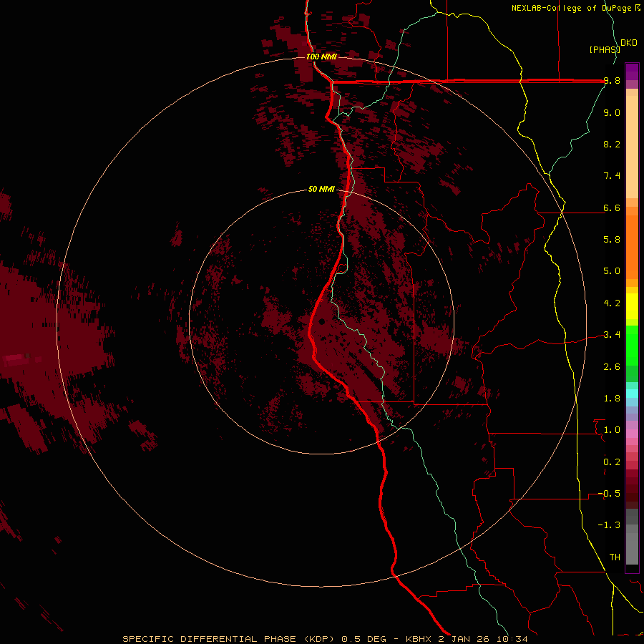Click the 6.6 scale value

point(612,208)
